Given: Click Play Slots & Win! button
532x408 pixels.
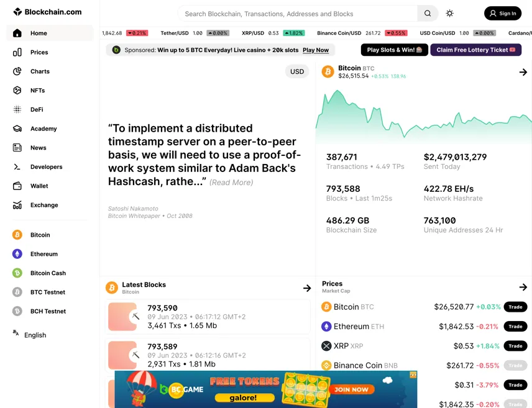Looking at the screenshot, I should click(x=394, y=50).
